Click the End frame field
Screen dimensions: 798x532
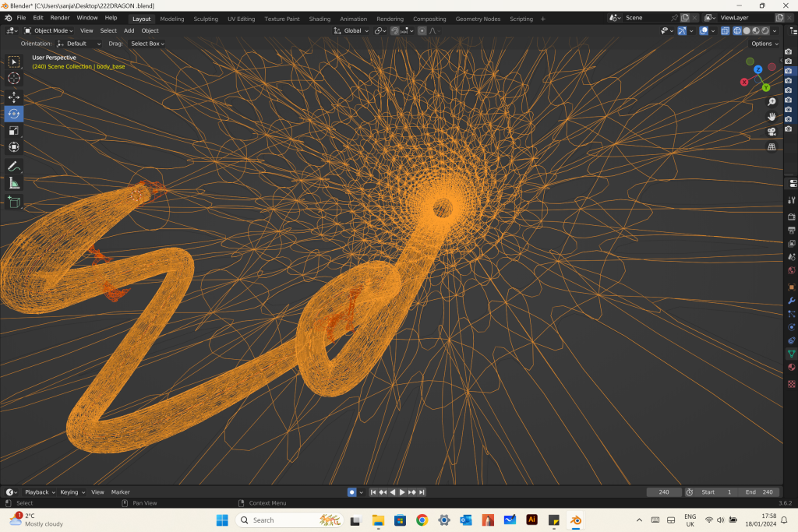[759, 492]
